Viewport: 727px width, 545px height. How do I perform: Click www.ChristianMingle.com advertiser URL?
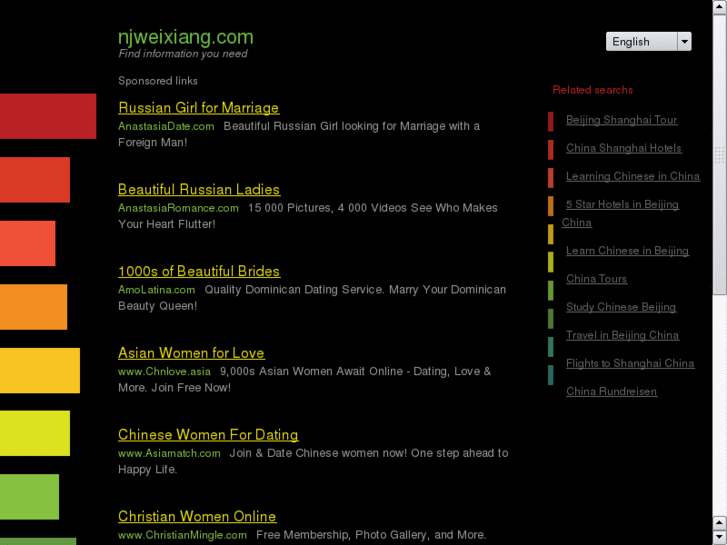point(182,535)
